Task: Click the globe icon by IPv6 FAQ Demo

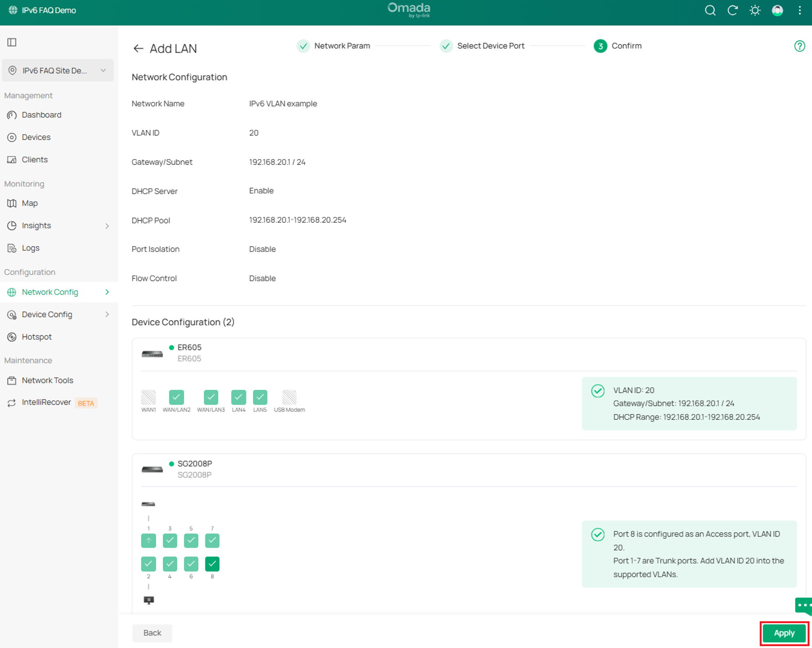Action: coord(13,10)
